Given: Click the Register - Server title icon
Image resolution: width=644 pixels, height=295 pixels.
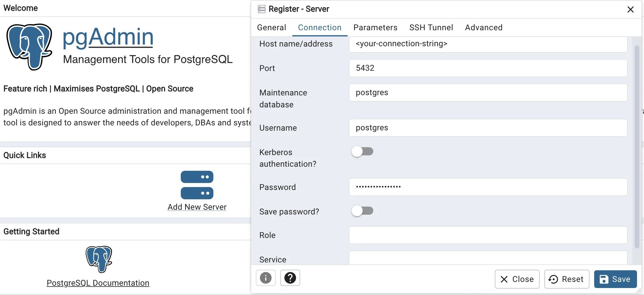Looking at the screenshot, I should 262,9.
